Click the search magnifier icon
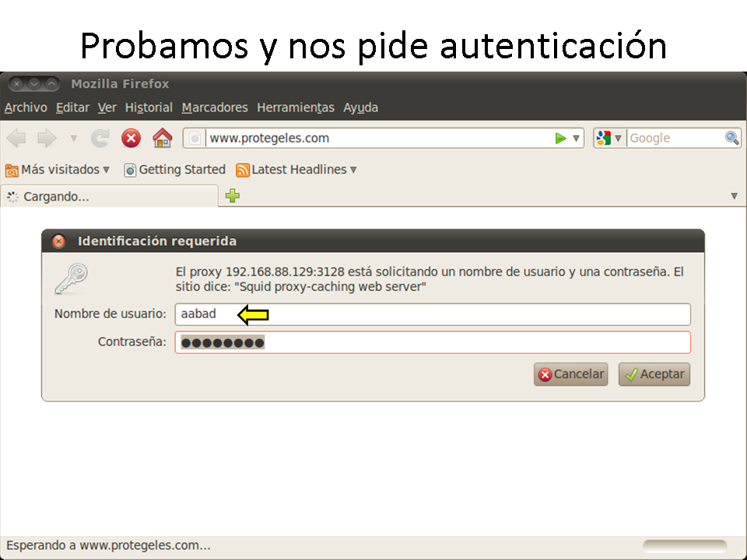The image size is (747, 560). click(731, 138)
